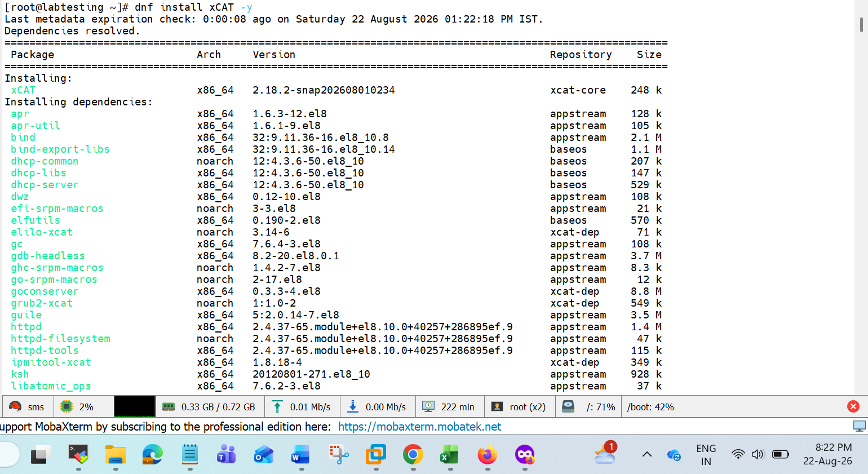868x474 pixels.
Task: Click the '0.33 GB / 0.72 GB' memory value
Action: coord(218,407)
